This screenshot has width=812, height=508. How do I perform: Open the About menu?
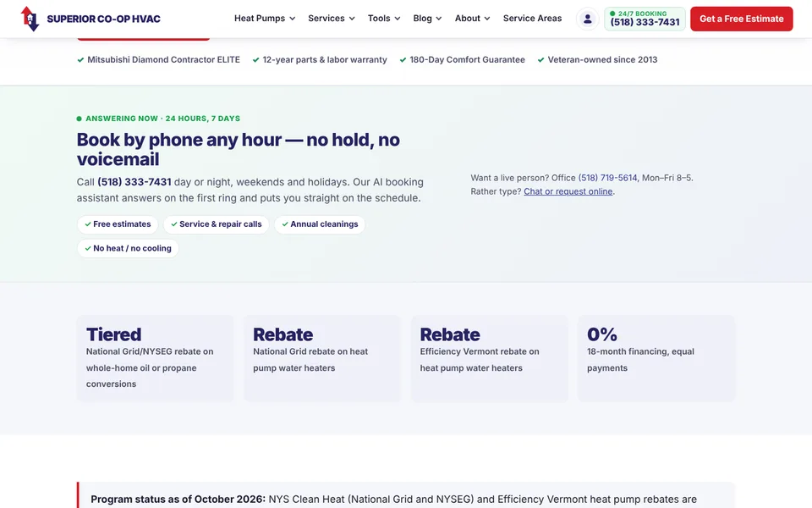(472, 18)
